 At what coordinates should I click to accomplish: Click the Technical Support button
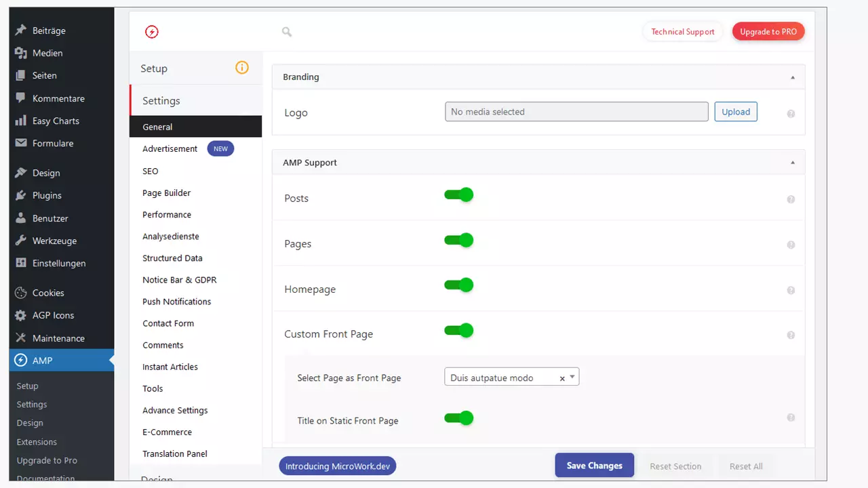point(683,32)
